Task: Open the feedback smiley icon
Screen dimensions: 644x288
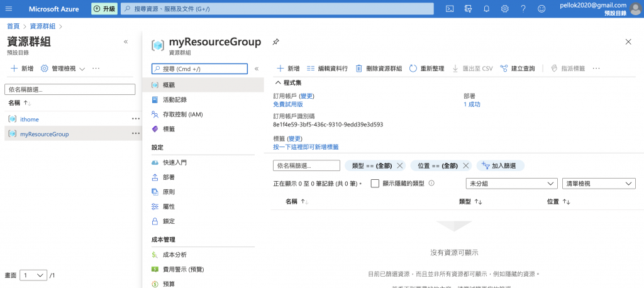Action: [542, 9]
